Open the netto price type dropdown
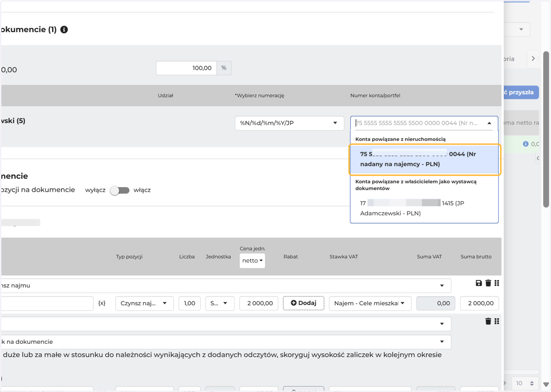The height and width of the screenshot is (392, 551). pyautogui.click(x=252, y=261)
